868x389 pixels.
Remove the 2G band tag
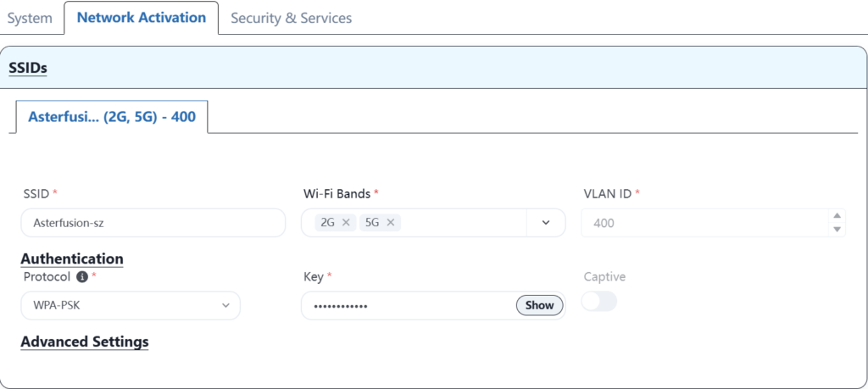click(x=346, y=223)
